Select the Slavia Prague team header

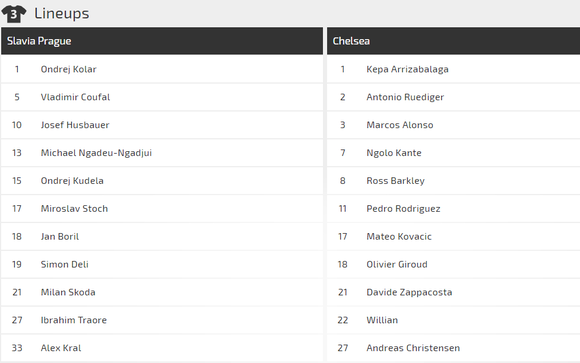[x=162, y=41]
